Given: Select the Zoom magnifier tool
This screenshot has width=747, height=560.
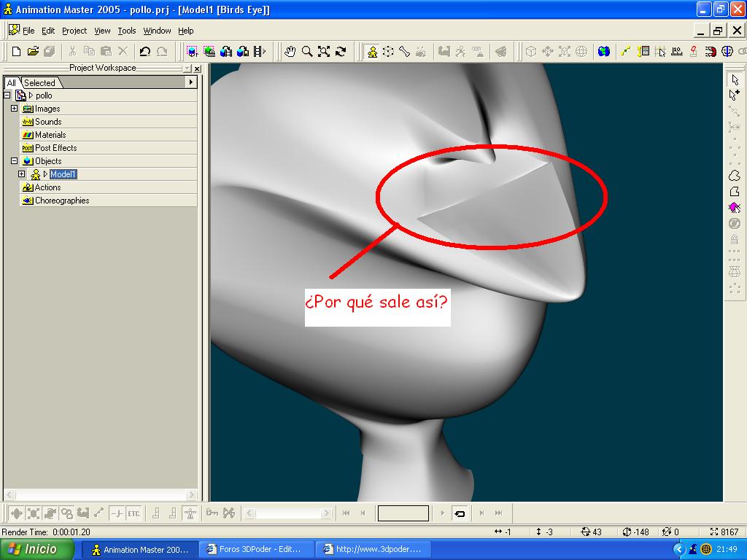Looking at the screenshot, I should [x=307, y=52].
